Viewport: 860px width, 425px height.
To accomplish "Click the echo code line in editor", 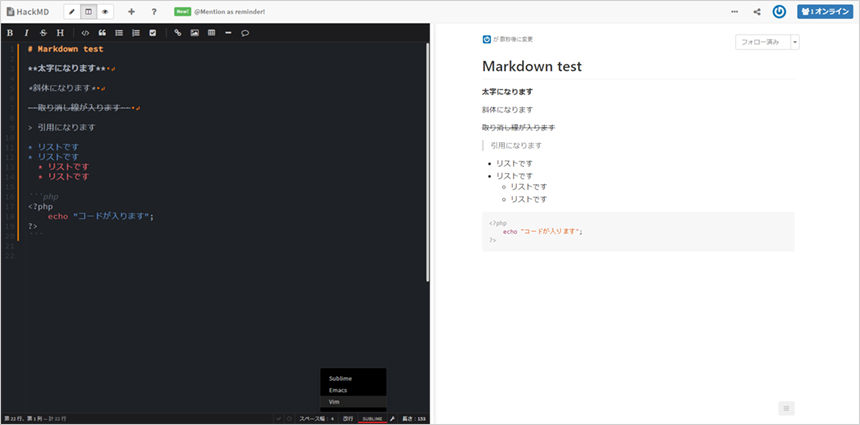I will [x=101, y=216].
